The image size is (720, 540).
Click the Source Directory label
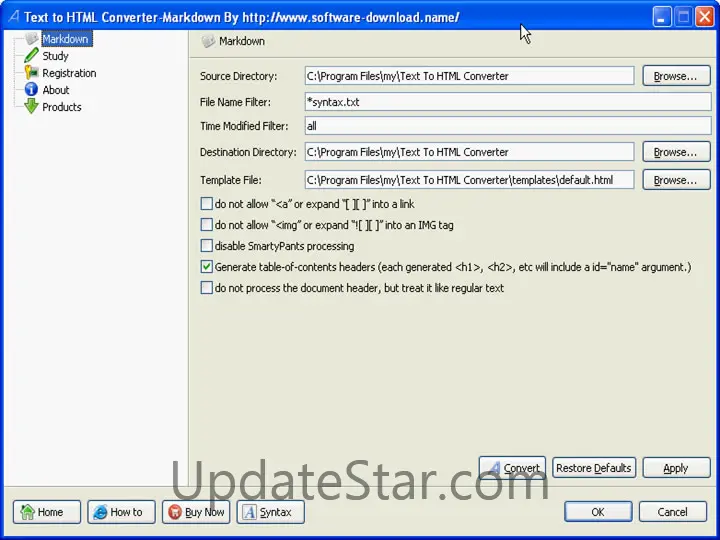(x=238, y=76)
